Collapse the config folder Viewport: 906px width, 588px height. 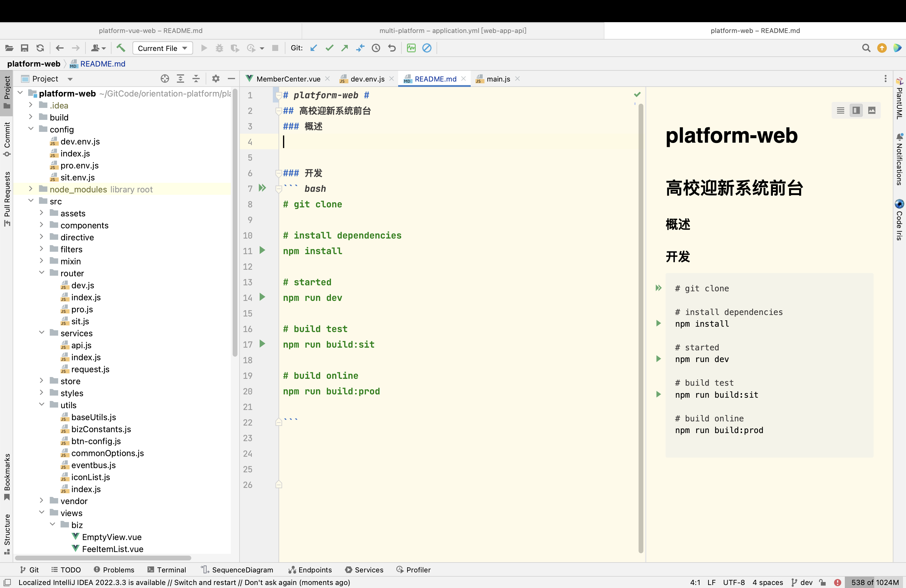click(x=31, y=129)
